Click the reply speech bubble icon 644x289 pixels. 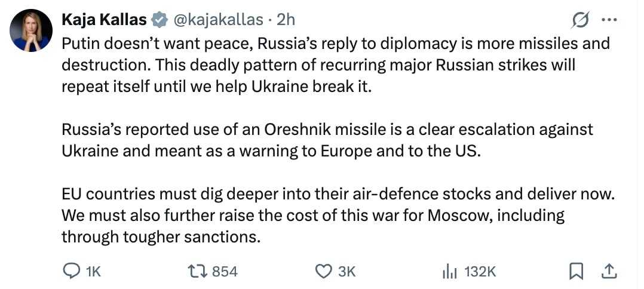(x=71, y=272)
